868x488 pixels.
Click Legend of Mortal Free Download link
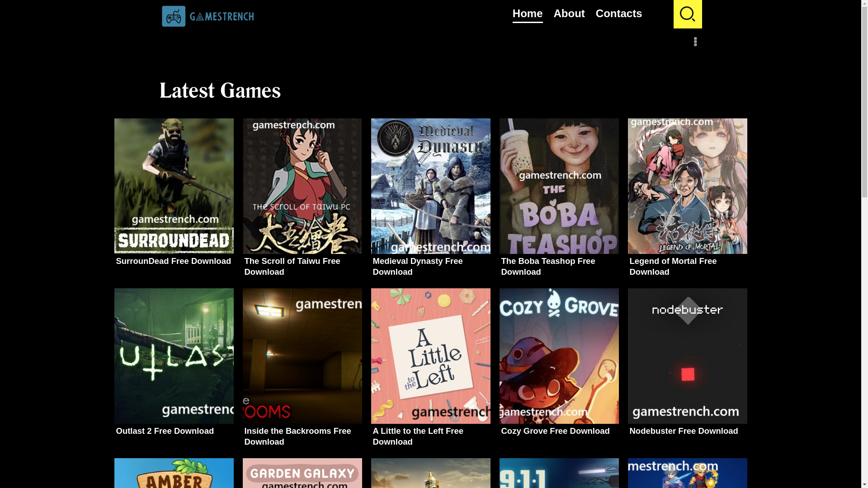point(673,267)
